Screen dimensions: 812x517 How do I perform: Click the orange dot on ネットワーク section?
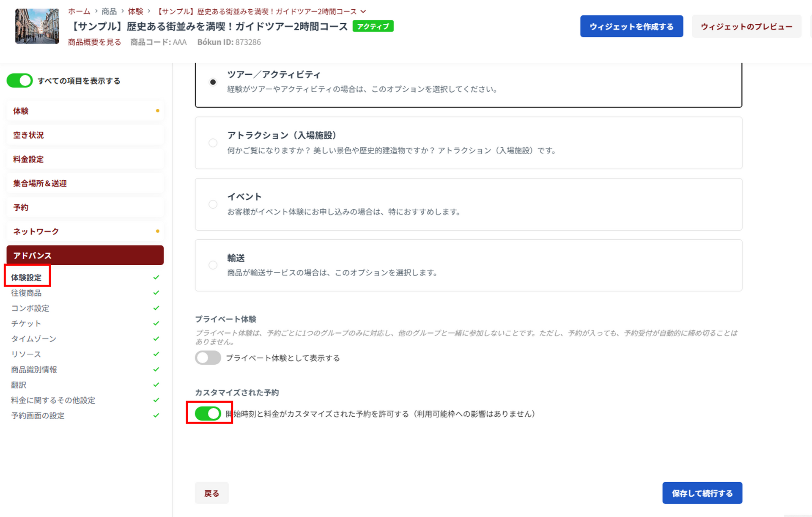point(158,231)
